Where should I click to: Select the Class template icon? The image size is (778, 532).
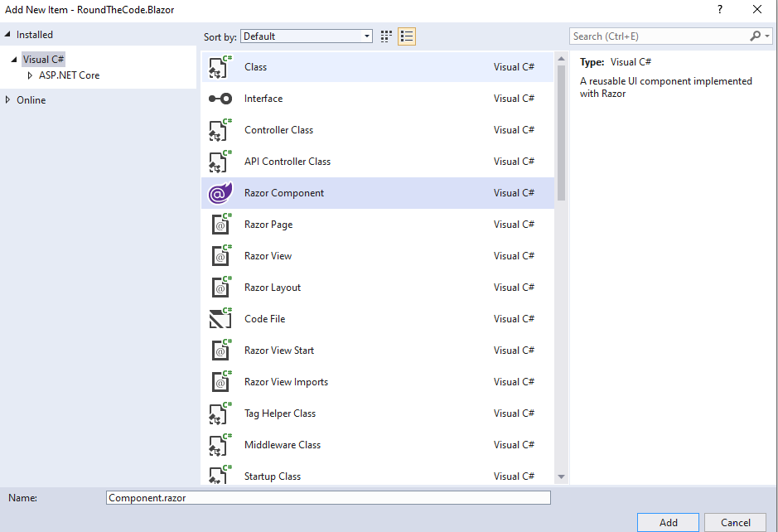220,67
